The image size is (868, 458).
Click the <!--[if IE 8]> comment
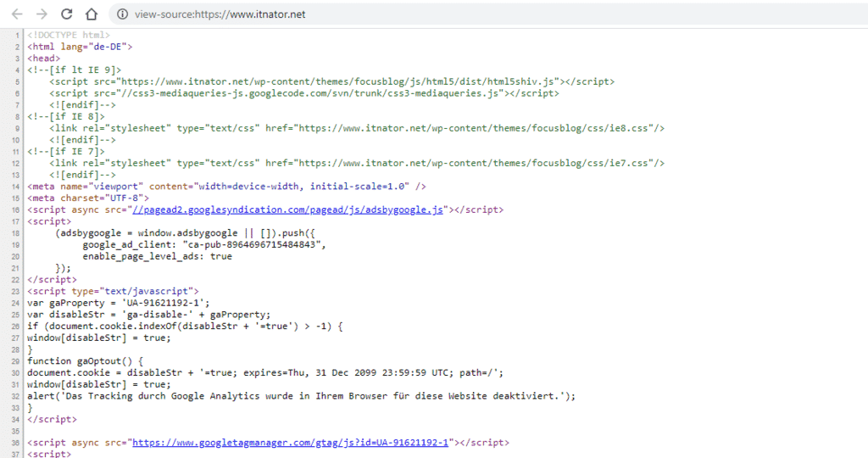[66, 117]
